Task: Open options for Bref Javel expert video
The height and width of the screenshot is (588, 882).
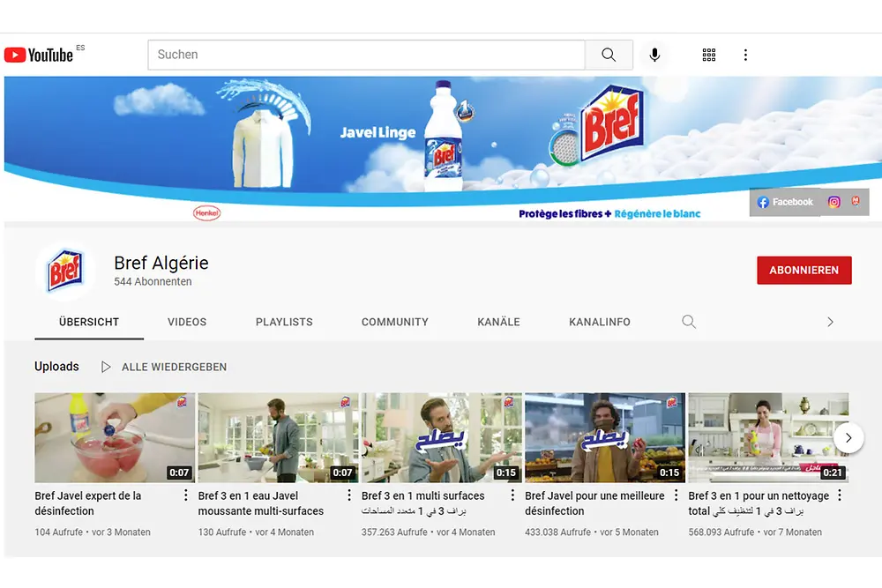Action: (x=185, y=495)
